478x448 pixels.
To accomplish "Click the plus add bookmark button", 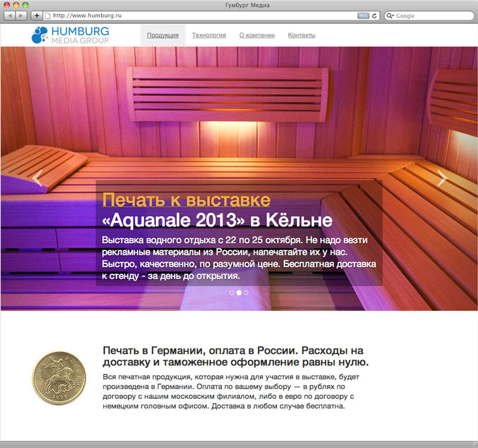I will (36, 16).
